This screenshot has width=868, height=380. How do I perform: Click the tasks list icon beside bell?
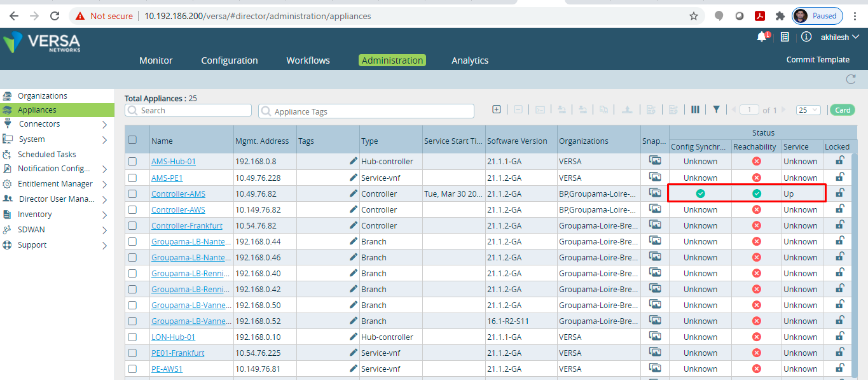[785, 37]
